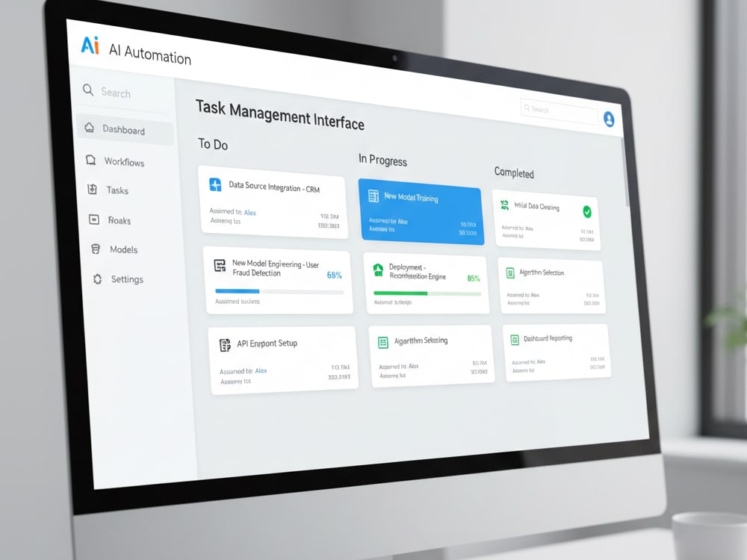This screenshot has height=560, width=747.
Task: Click the top-right search box
Action: point(560,112)
